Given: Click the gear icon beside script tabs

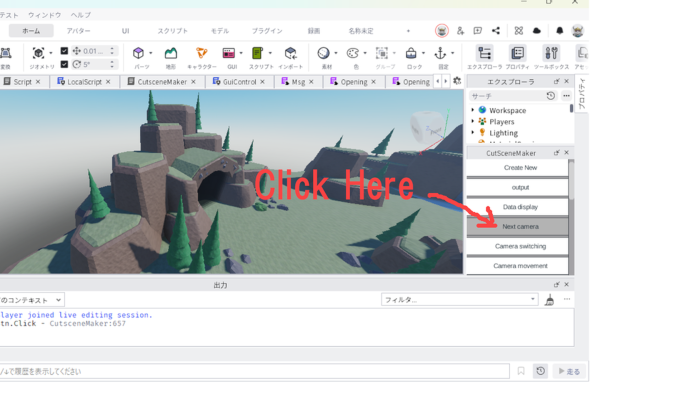Looking at the screenshot, I should point(457,81).
